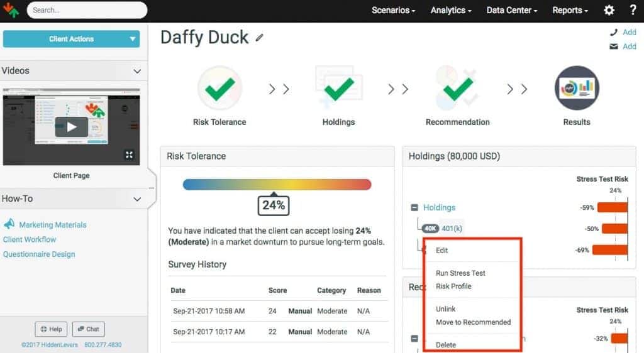The width and height of the screenshot is (644, 353).
Task: Open the Client Workflow link
Action: [30, 239]
